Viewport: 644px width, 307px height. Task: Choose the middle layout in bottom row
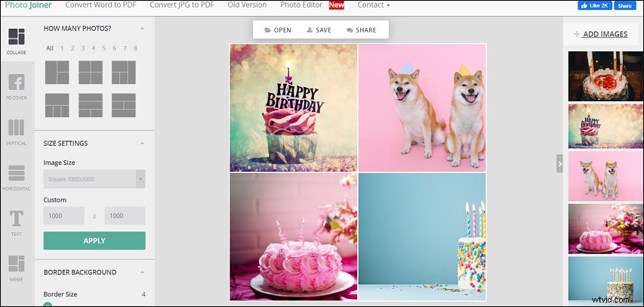click(91, 105)
